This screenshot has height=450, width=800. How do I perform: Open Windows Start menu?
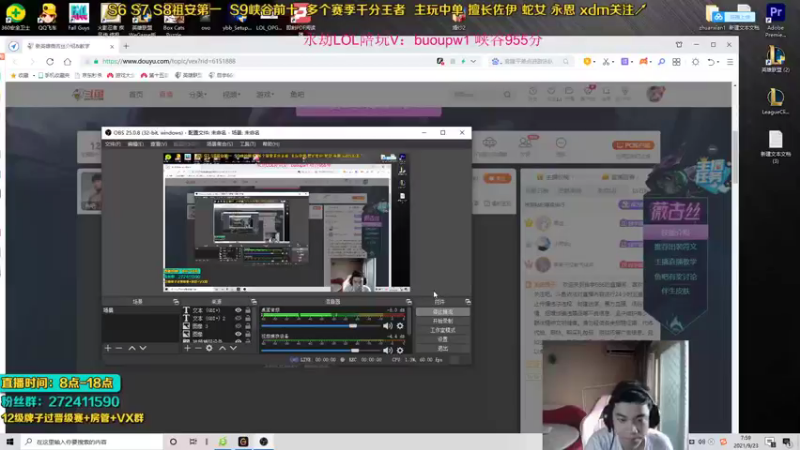(10, 442)
